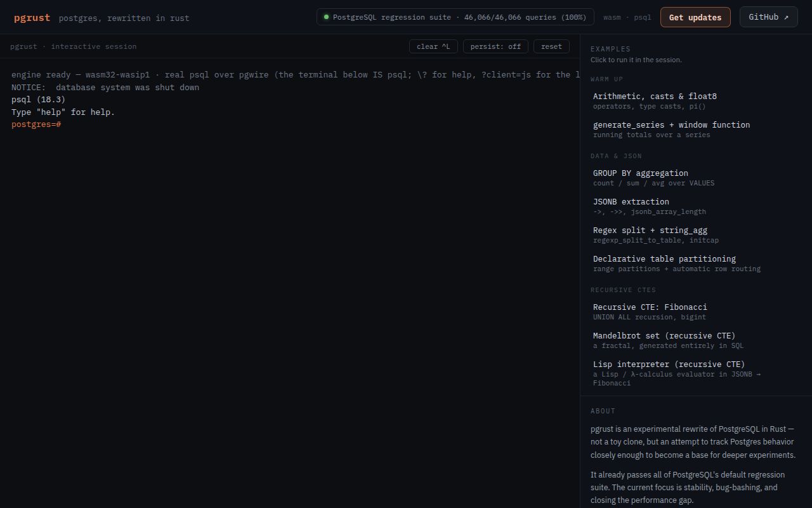
Task: Click 'Click to run it in the session.' hint
Action: coord(636,60)
